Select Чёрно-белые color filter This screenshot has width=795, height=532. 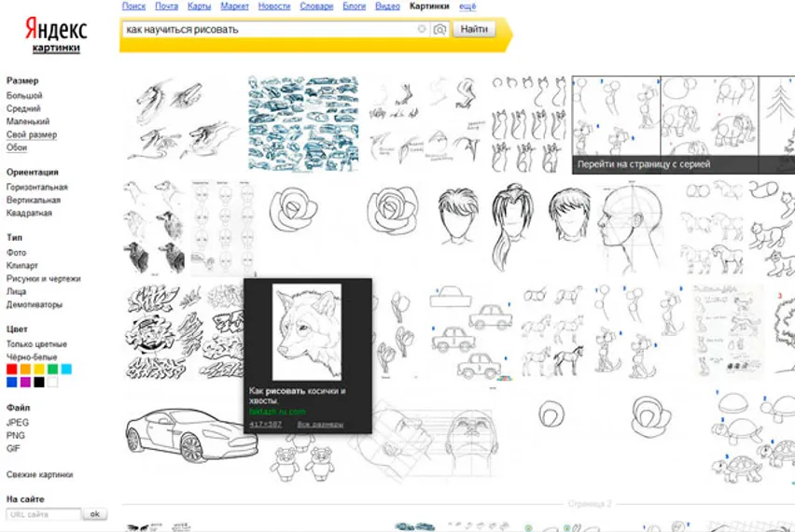pos(32,357)
